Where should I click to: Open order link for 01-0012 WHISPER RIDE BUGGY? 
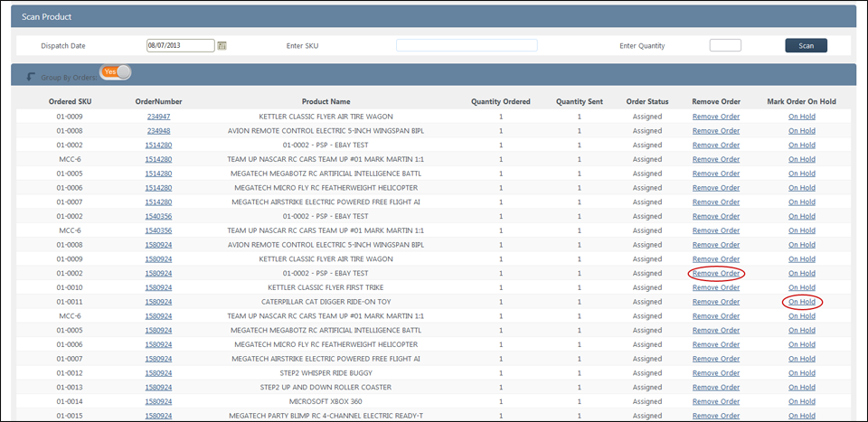tap(158, 373)
